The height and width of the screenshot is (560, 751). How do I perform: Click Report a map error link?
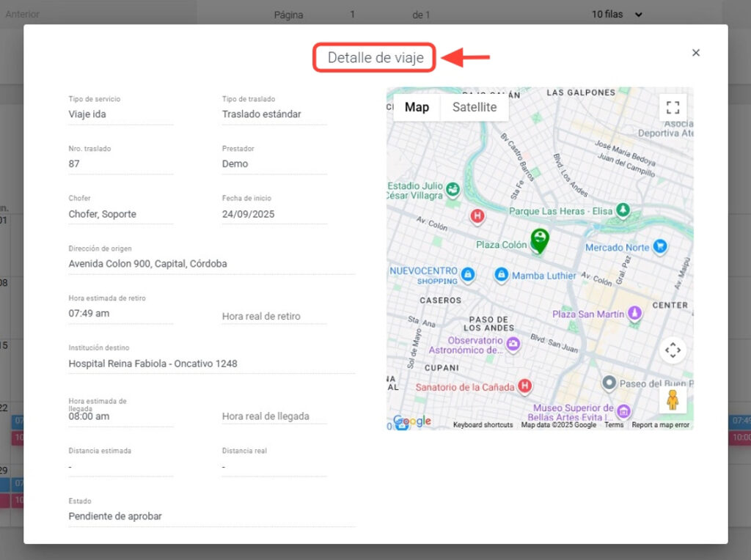click(x=660, y=425)
